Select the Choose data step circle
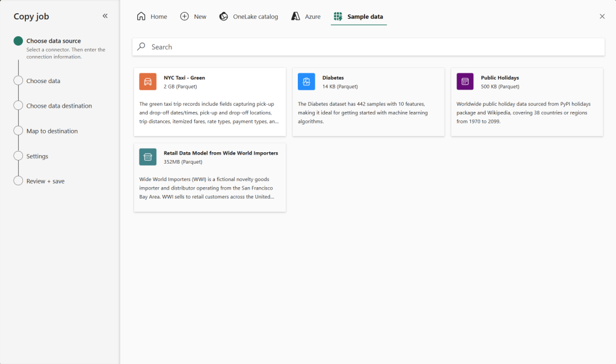The width and height of the screenshot is (616, 364). click(x=18, y=81)
